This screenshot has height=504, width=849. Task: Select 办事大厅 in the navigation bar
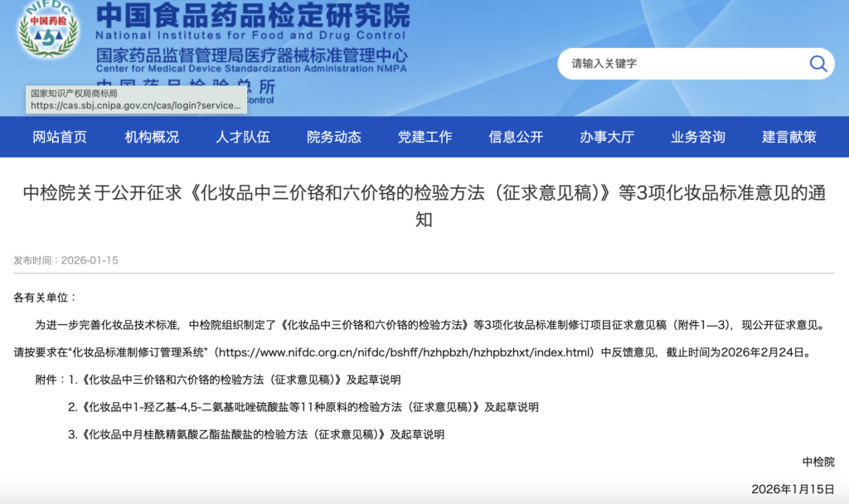point(607,137)
